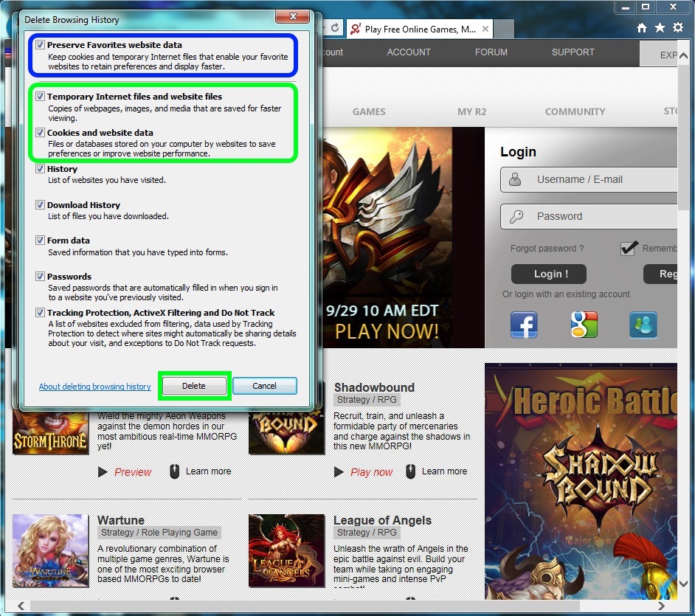Toggle the Passwords checkbox
This screenshot has height=616, width=695.
pos(41,277)
